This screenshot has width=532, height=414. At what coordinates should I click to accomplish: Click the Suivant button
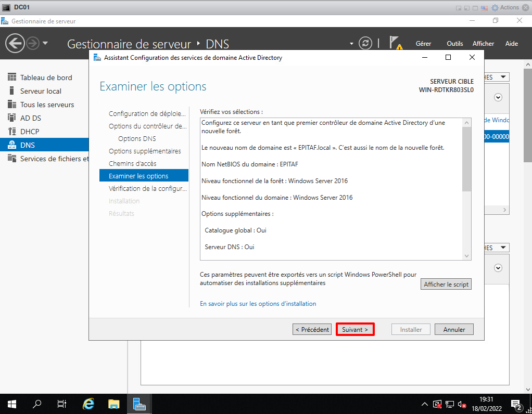pos(355,329)
